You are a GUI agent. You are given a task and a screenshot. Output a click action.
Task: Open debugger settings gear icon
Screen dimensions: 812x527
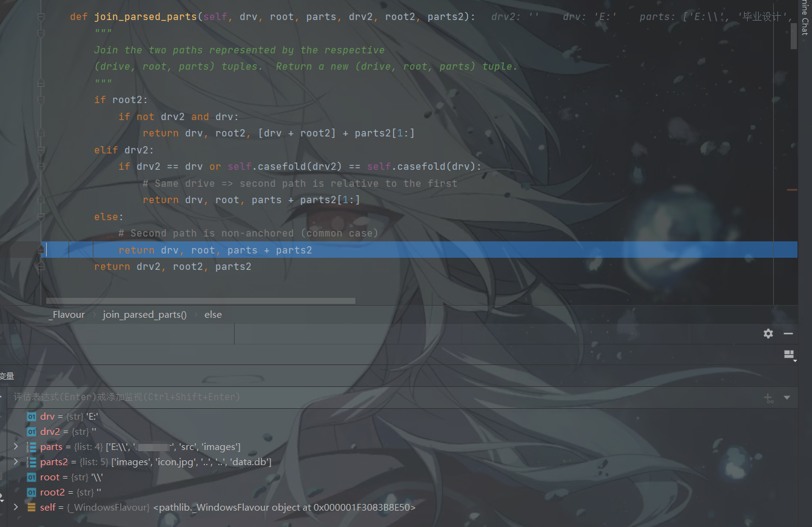(x=768, y=334)
